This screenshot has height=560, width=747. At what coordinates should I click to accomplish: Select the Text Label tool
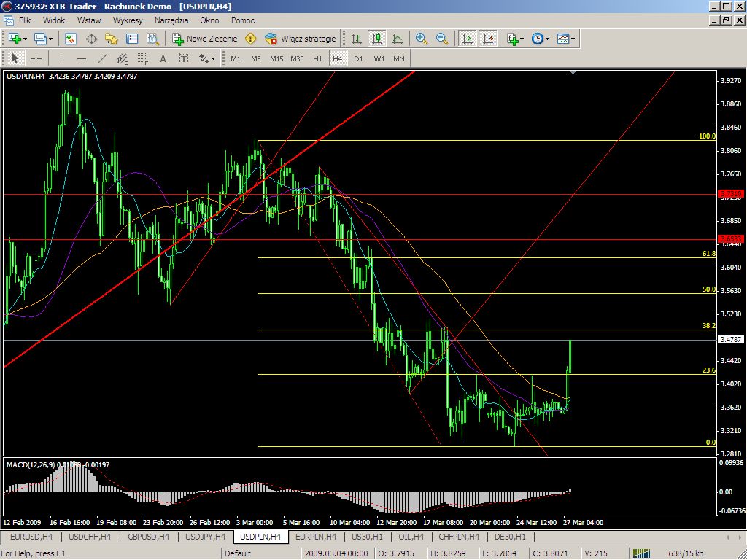pos(183,58)
